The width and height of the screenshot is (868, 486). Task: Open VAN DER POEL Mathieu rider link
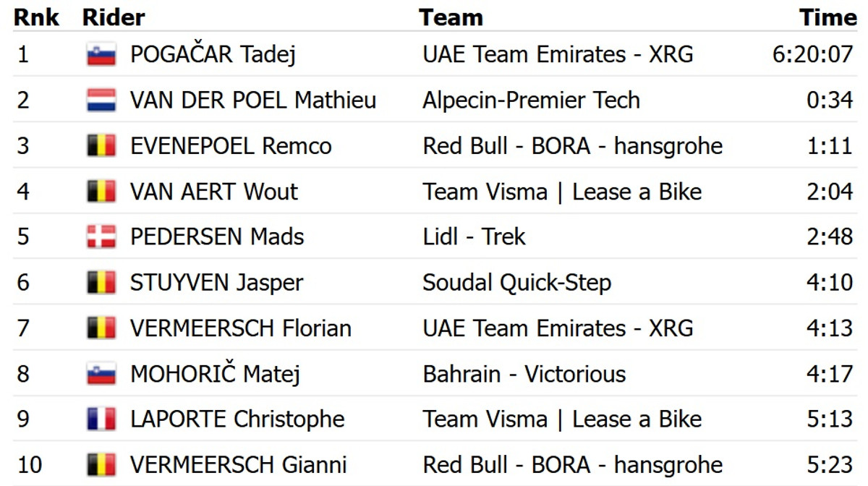[x=253, y=101]
